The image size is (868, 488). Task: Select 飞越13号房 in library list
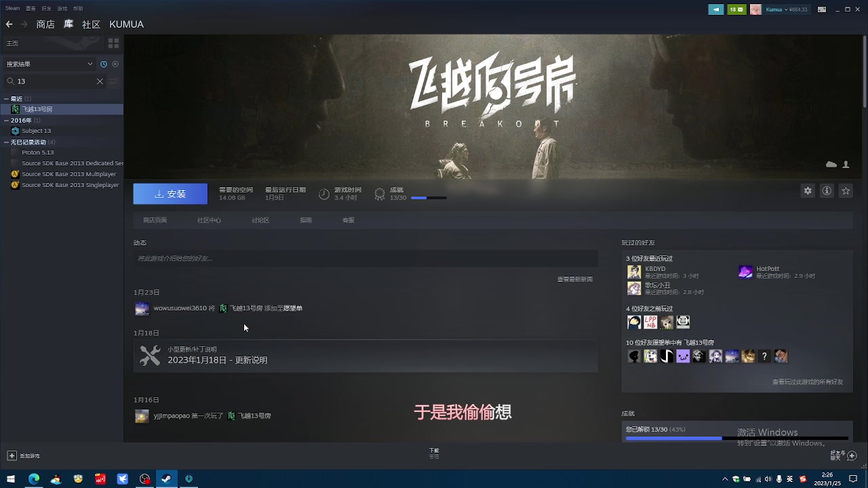[x=62, y=109]
